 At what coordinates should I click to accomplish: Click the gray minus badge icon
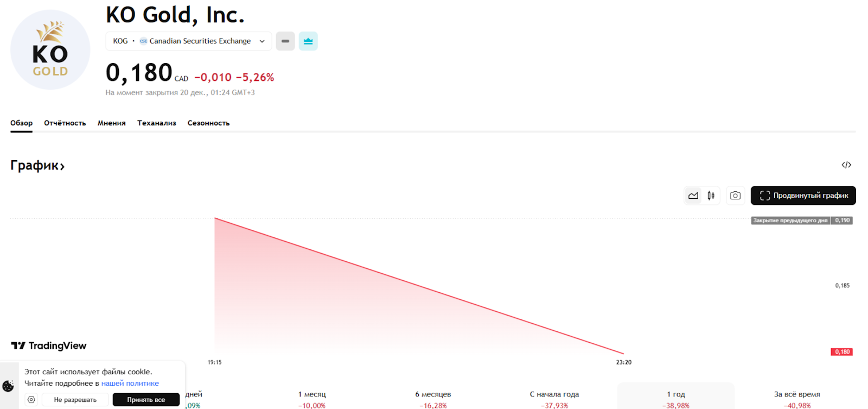point(285,41)
